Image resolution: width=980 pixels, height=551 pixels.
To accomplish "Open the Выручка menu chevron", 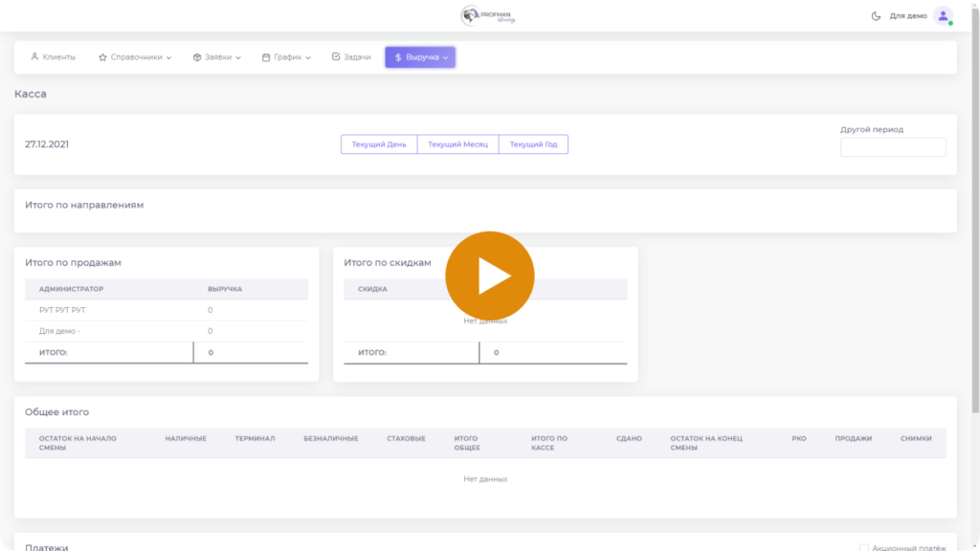I will point(446,57).
